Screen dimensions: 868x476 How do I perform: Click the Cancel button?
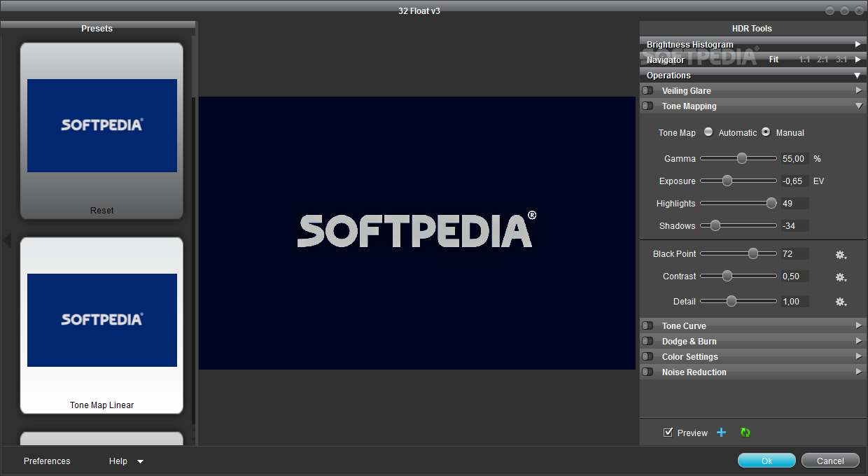point(830,461)
